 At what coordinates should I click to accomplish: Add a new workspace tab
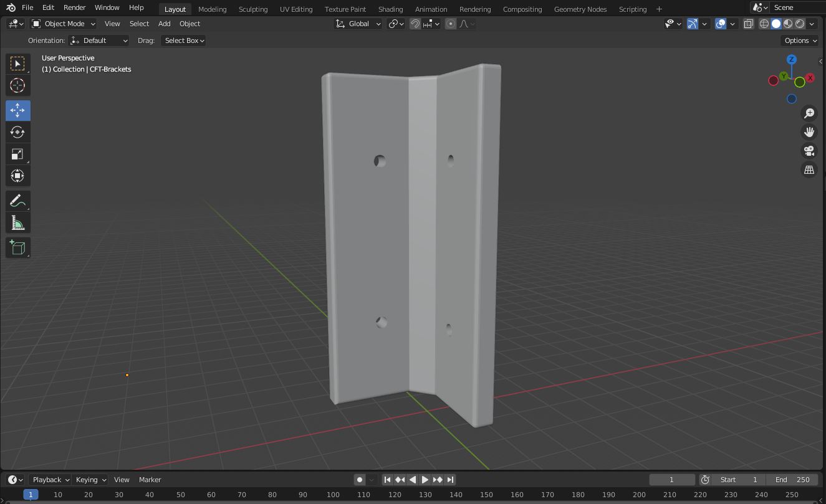point(659,9)
